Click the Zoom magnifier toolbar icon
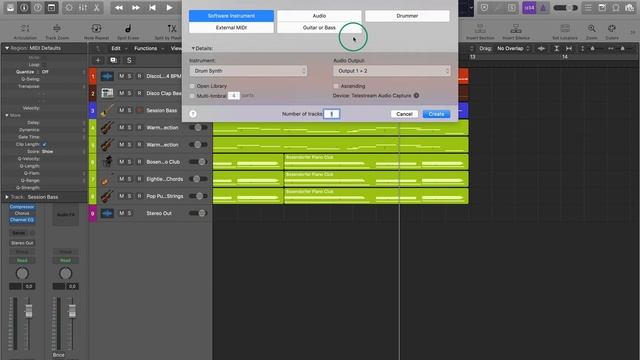The image size is (640, 360). 591,29
